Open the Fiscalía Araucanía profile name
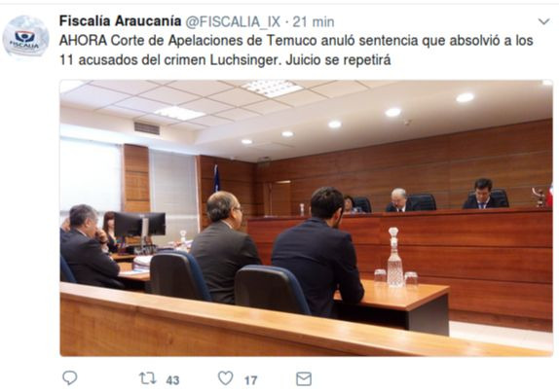Screen dimensions: 559x392 click(x=120, y=21)
